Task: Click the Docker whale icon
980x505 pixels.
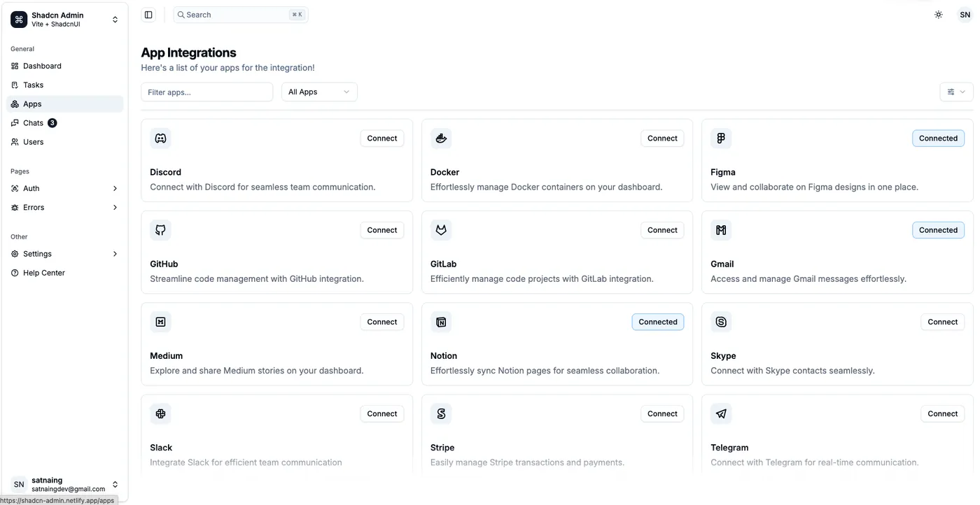Action: click(441, 138)
